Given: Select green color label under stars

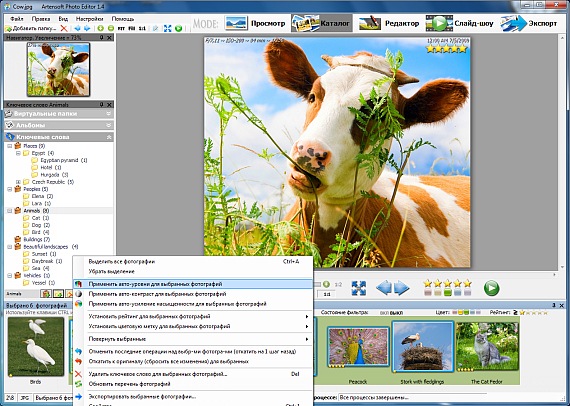Looking at the screenshot, I should (447, 292).
